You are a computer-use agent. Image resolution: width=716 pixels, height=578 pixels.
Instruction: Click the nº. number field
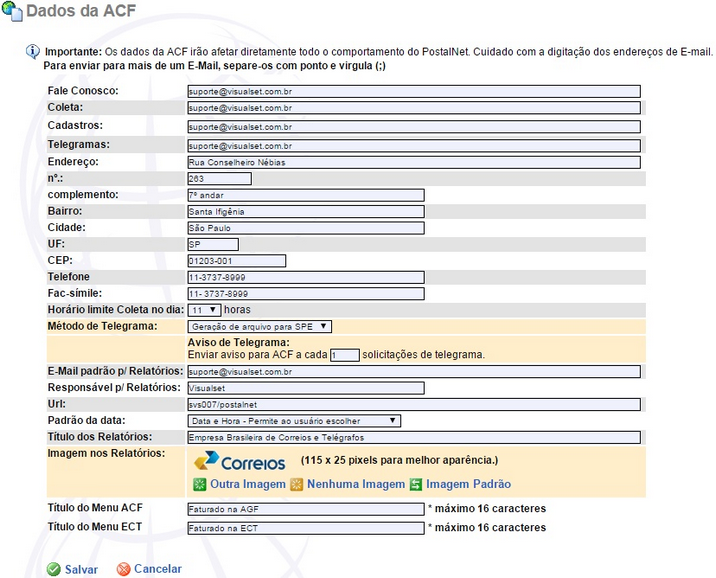click(219, 179)
